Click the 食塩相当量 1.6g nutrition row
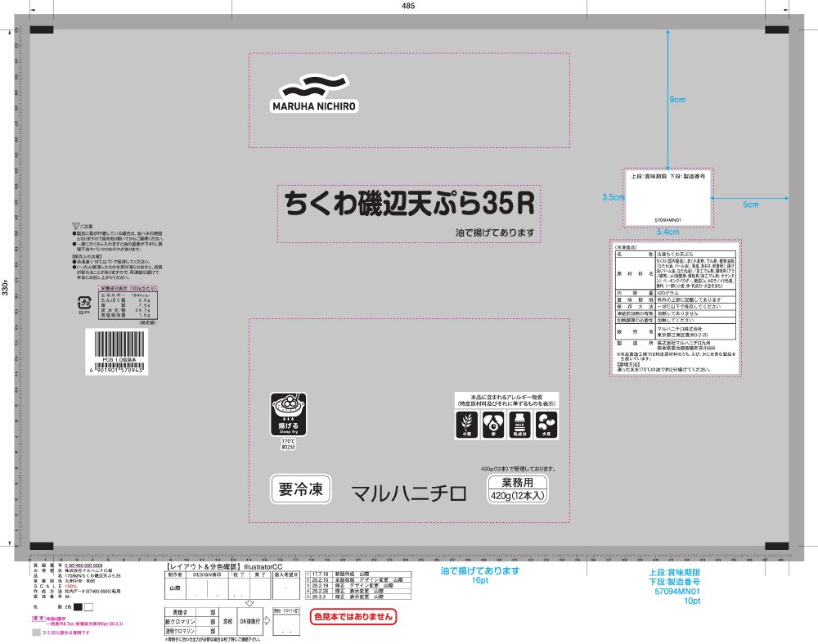This screenshot has width=818, height=644. tap(126, 315)
